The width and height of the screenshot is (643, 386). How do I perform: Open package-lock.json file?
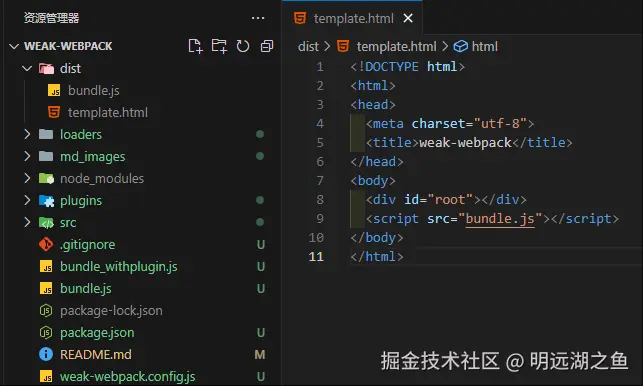coord(111,311)
